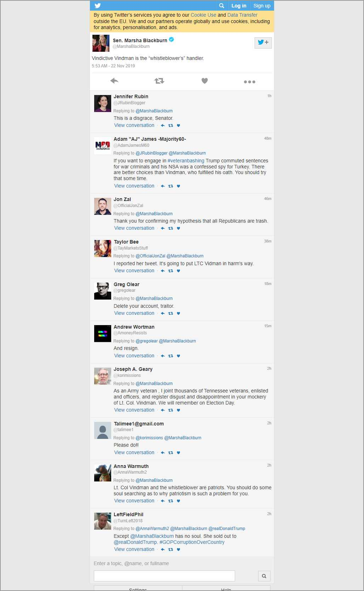Reply to Marsha Blackburn's main tweet
Viewport: 364px width, 591px height.
click(114, 81)
